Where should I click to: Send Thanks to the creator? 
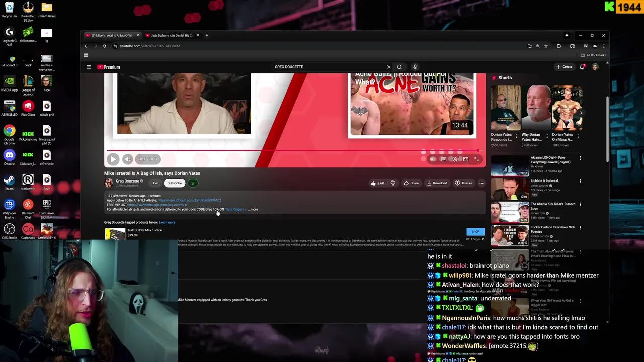coord(464,183)
